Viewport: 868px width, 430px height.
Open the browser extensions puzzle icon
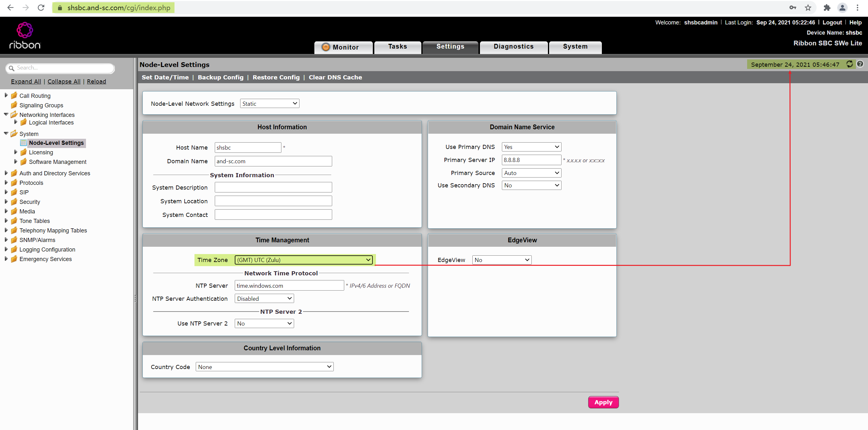[826, 7]
